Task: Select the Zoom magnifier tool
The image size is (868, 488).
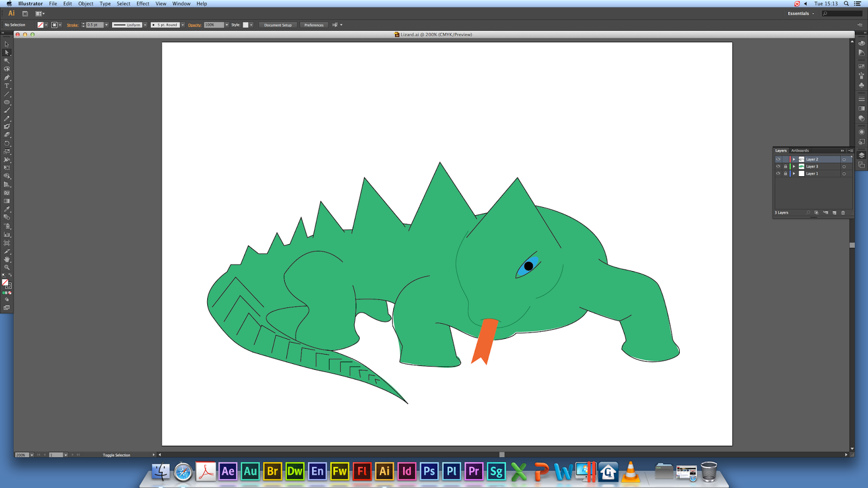Action: click(x=7, y=267)
